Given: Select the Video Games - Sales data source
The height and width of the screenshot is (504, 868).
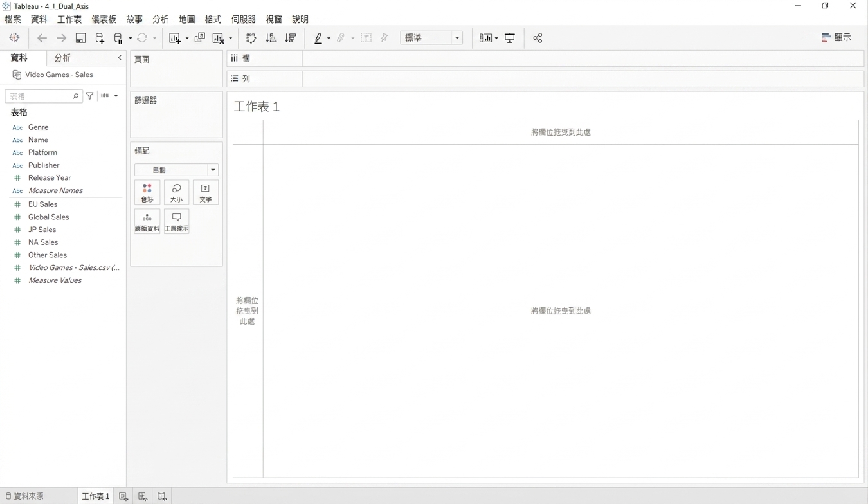Looking at the screenshot, I should 59,75.
